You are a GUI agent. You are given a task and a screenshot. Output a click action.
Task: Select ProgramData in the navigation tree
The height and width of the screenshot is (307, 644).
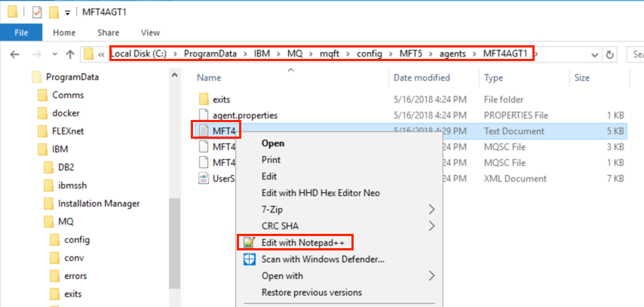point(72,77)
